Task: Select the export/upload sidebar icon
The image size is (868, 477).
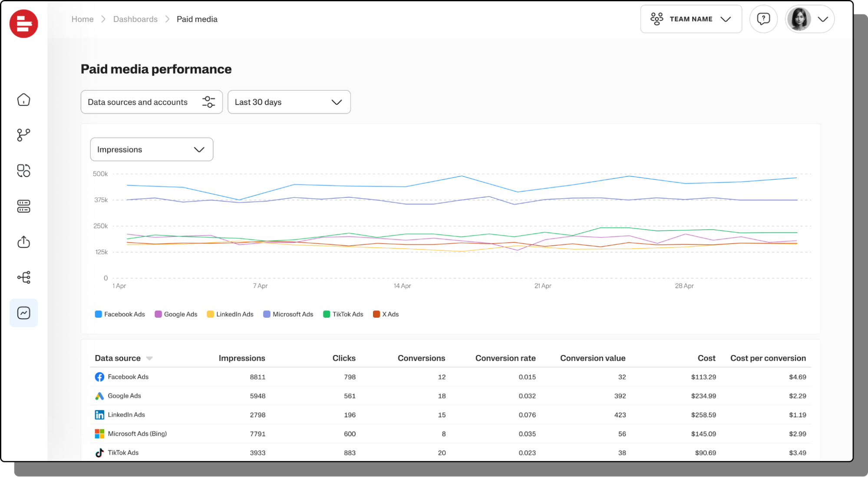Action: (24, 242)
